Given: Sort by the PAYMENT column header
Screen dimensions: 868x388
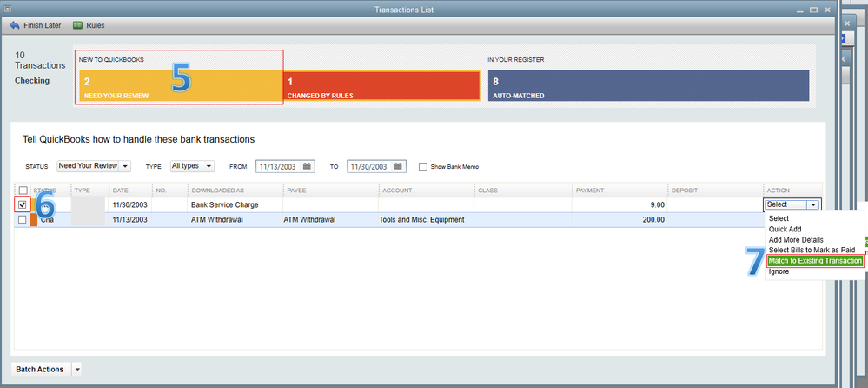Looking at the screenshot, I should [620, 191].
